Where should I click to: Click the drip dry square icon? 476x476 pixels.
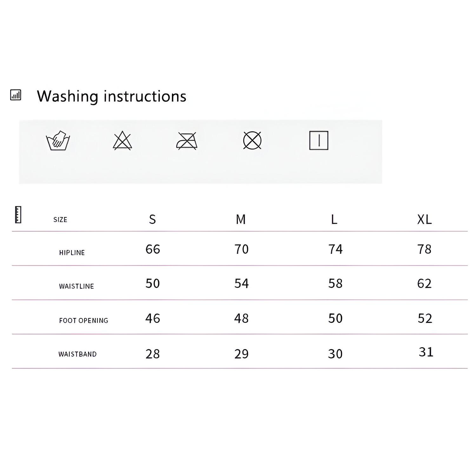tap(319, 140)
